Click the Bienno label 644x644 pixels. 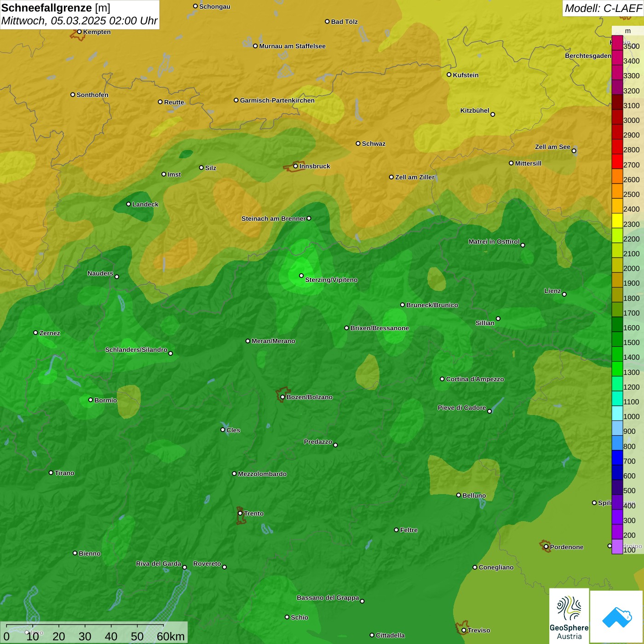point(89,553)
